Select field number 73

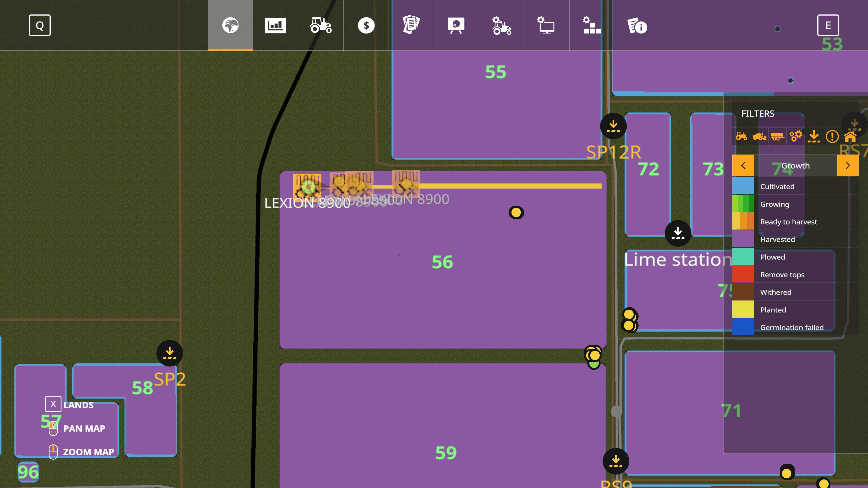click(713, 169)
